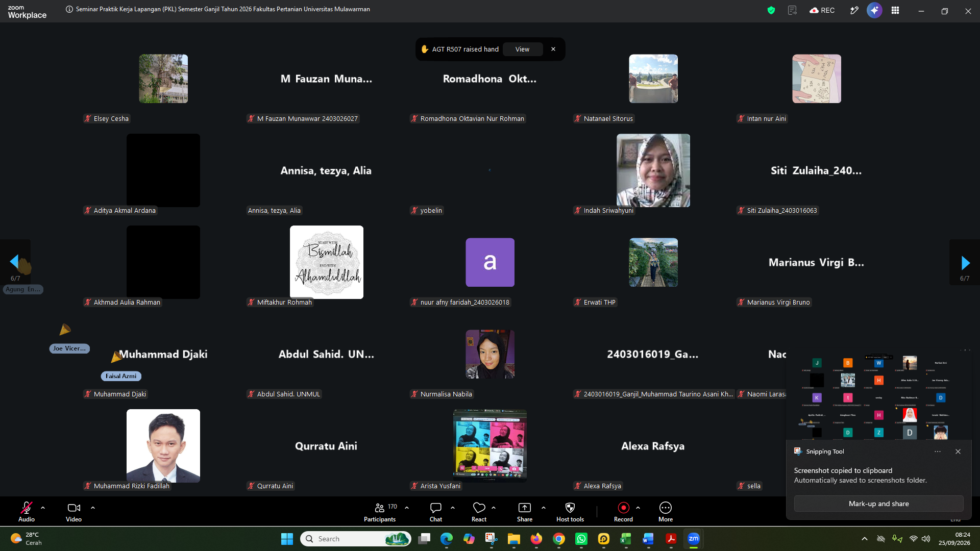Click the screenshot preview thumbnail

tap(878, 395)
